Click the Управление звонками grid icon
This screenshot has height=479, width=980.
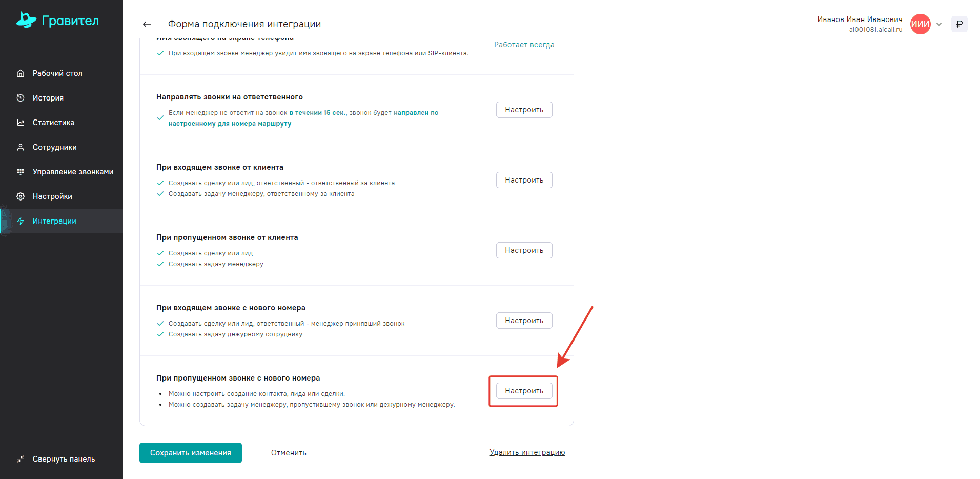pyautogui.click(x=21, y=172)
